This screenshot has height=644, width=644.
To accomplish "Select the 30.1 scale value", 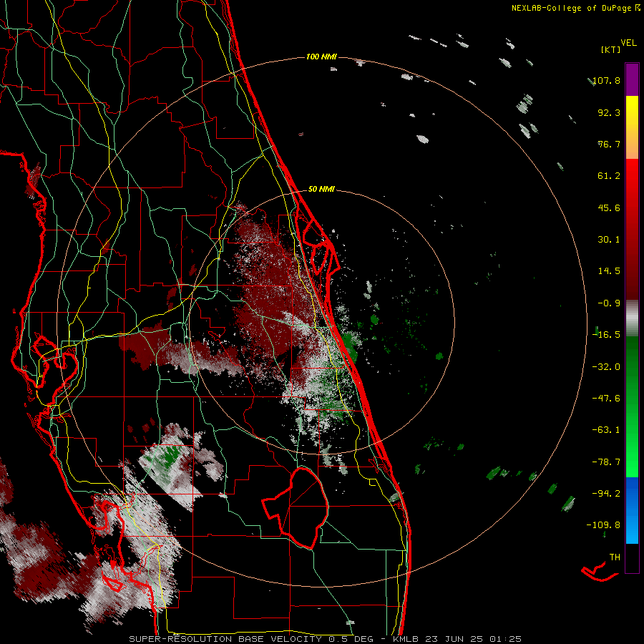I will [x=609, y=240].
